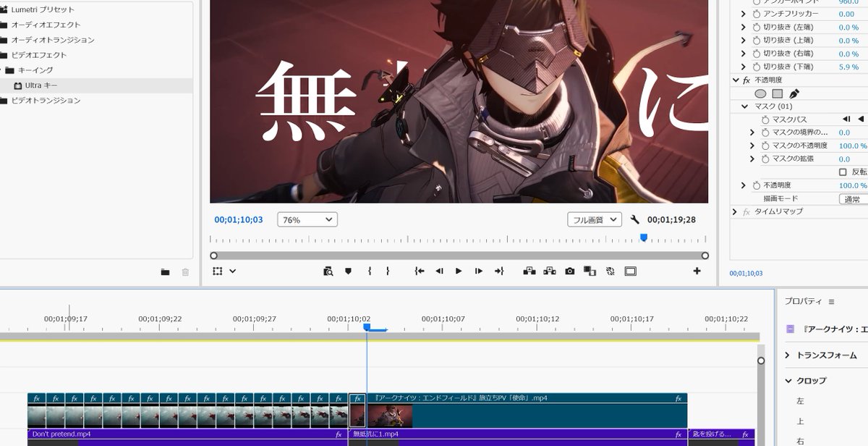Open the ビデオトランジション folder

click(x=46, y=101)
